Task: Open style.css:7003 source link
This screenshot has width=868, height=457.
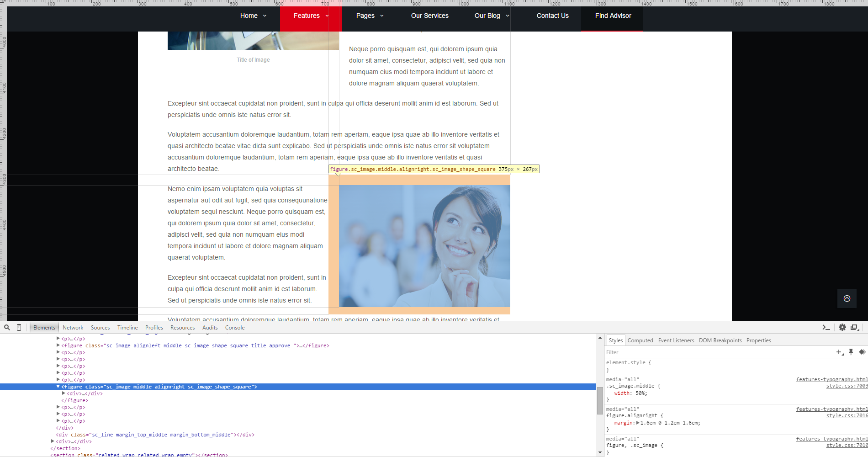Action: click(847, 386)
